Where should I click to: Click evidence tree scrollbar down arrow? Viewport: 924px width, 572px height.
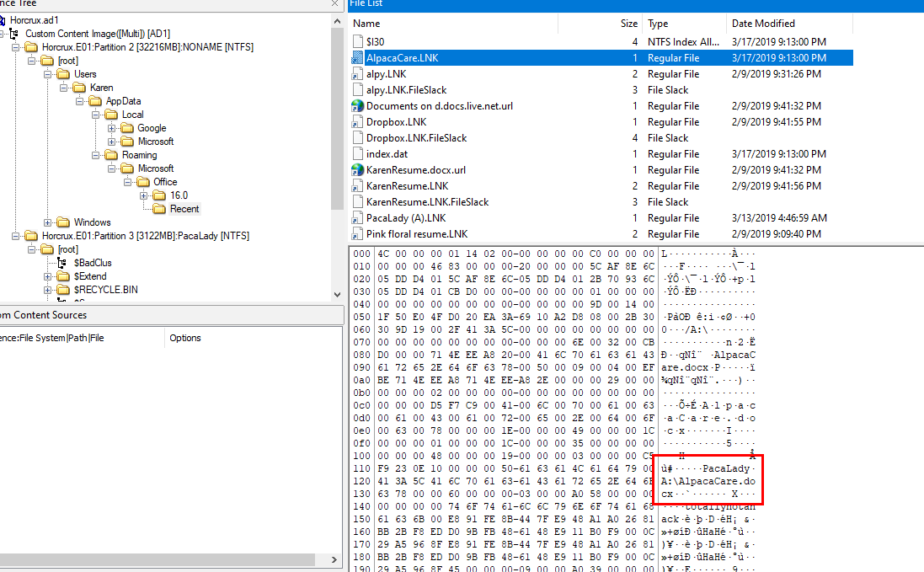point(337,295)
